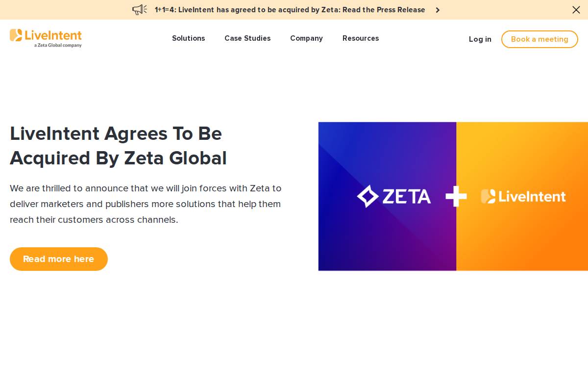This screenshot has width=588, height=368.
Task: Click the chevron arrow after Press Release text
Action: click(x=438, y=10)
